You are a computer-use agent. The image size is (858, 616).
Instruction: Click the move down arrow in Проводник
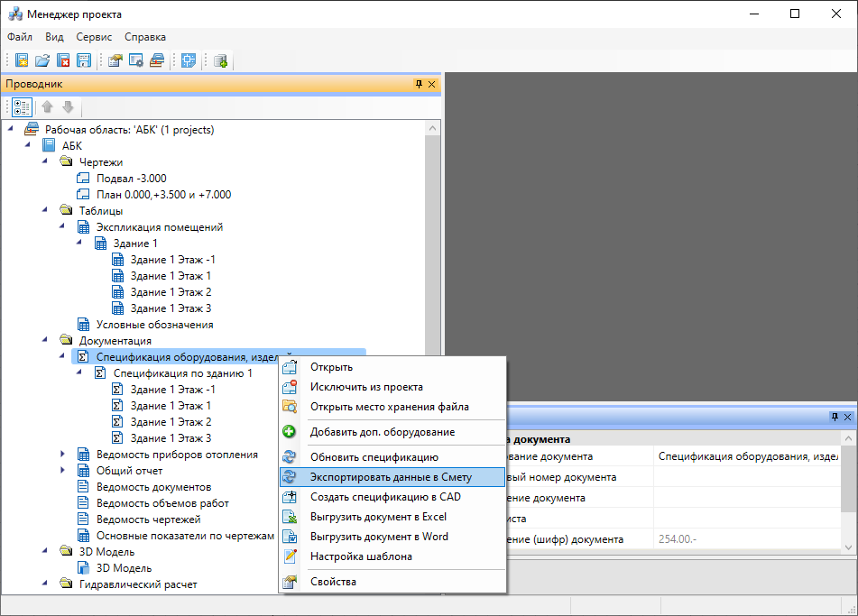[68, 106]
